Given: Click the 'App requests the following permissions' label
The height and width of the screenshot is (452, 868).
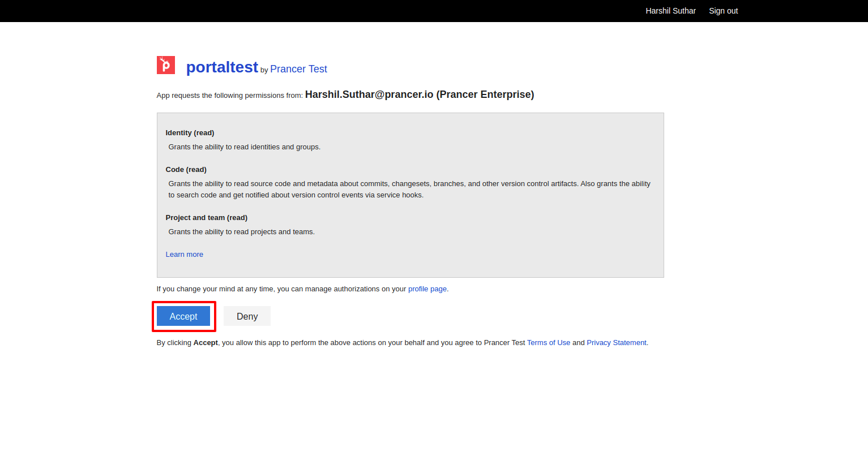Looking at the screenshot, I should tap(229, 96).
